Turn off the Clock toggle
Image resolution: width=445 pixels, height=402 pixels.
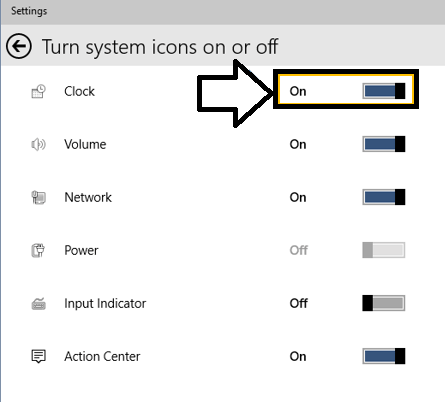(384, 91)
